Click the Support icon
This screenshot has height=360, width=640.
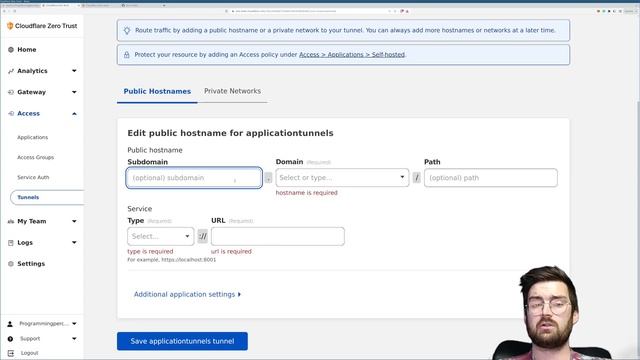(10, 339)
